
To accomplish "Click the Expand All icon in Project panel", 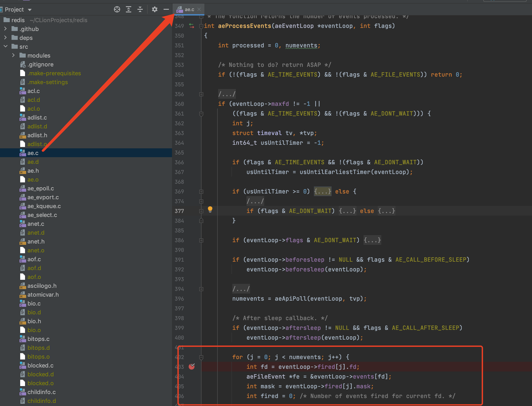I will (x=129, y=10).
